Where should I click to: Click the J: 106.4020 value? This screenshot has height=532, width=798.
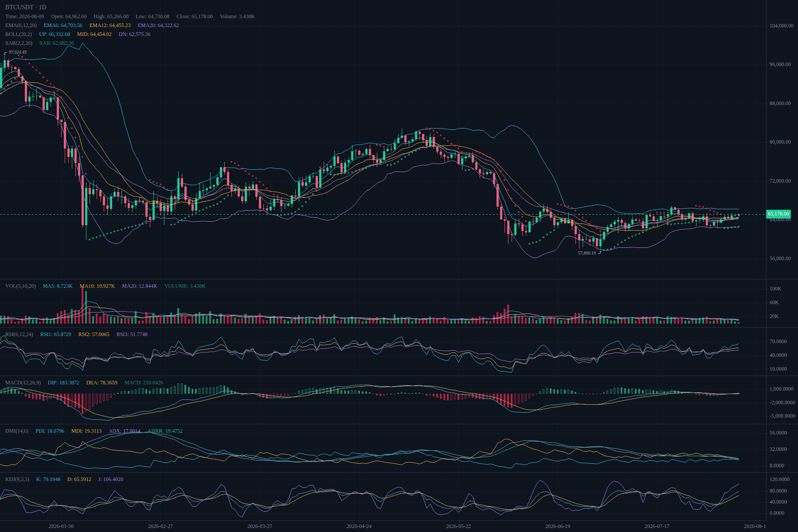111,479
